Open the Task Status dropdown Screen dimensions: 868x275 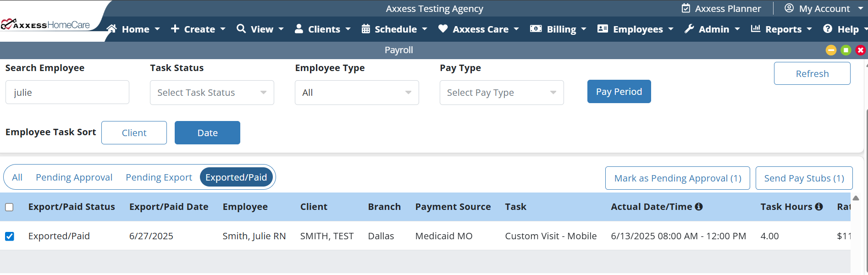(212, 93)
